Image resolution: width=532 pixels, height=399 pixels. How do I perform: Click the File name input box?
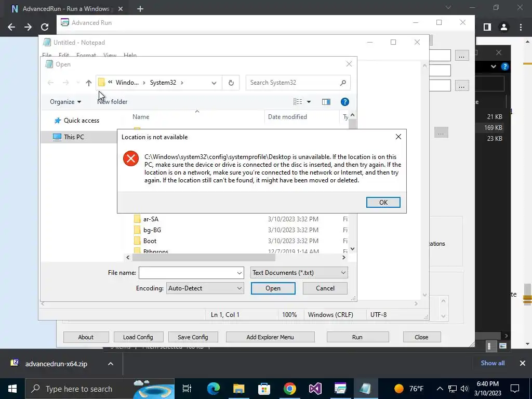coord(187,273)
